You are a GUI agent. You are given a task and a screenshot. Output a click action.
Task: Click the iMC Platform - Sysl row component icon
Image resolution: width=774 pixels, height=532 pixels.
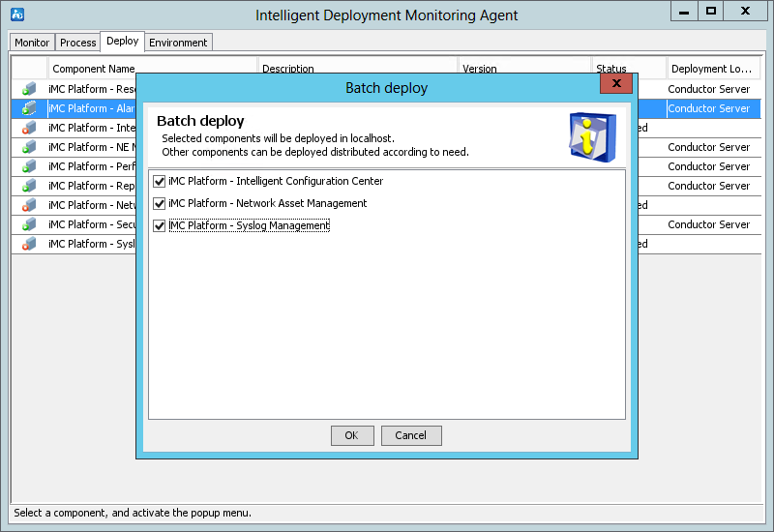click(29, 244)
